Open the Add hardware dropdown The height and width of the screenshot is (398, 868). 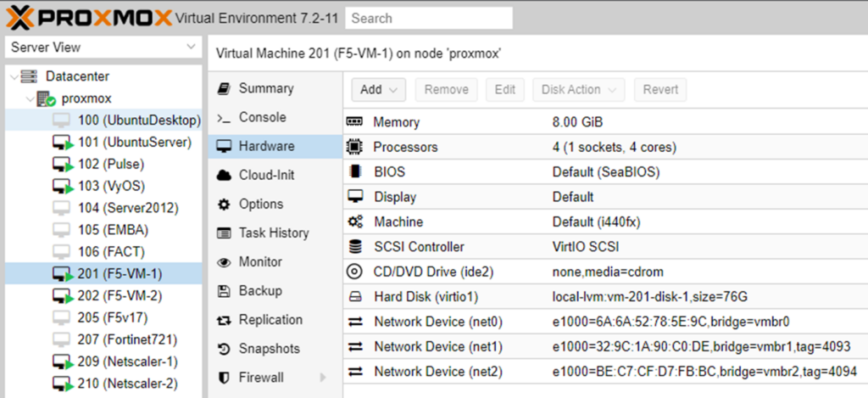coord(379,90)
